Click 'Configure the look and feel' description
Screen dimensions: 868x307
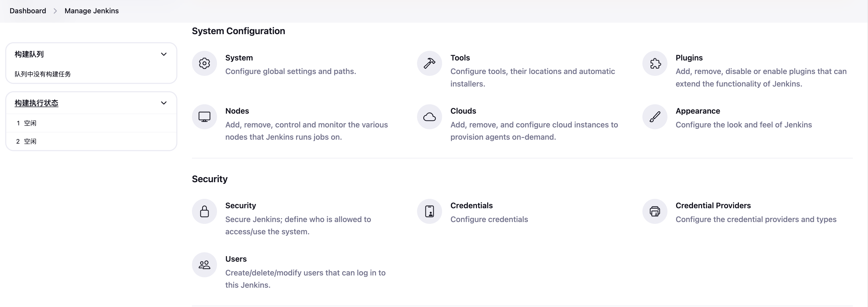pyautogui.click(x=744, y=125)
